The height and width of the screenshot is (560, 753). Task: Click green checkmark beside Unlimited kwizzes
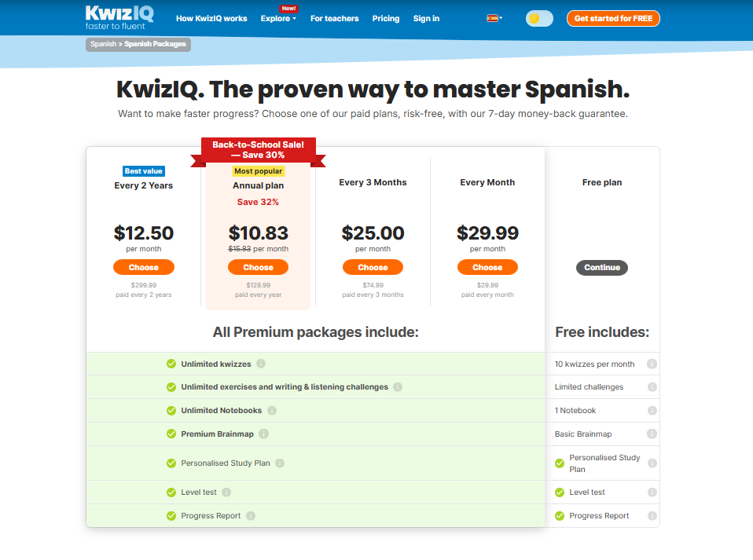171,364
